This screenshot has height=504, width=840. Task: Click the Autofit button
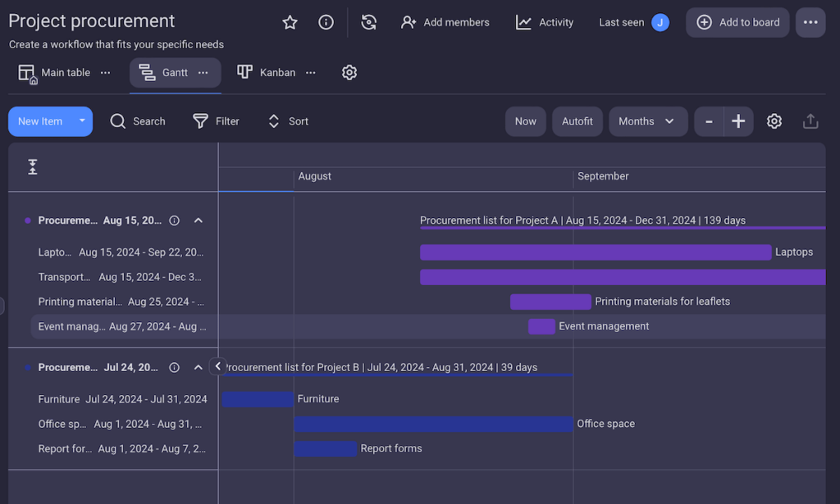[577, 120]
